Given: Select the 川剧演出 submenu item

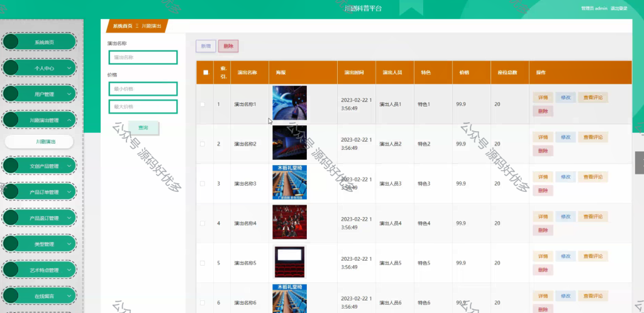Looking at the screenshot, I should tap(39, 142).
